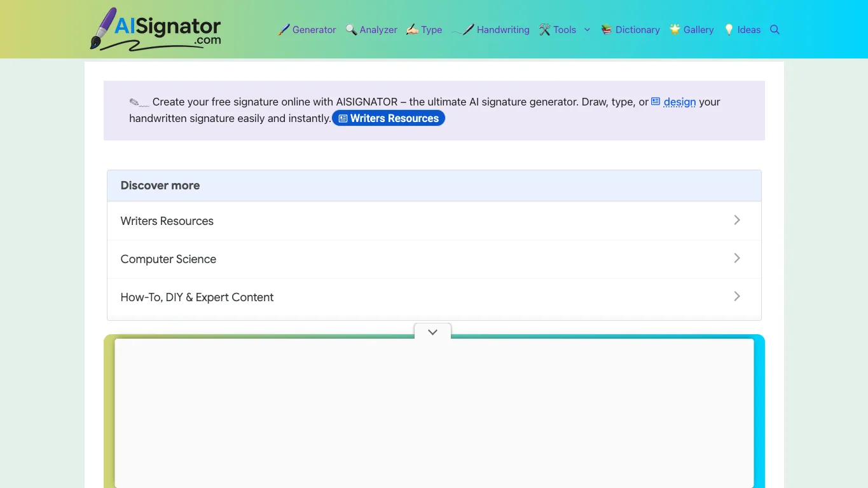This screenshot has height=488, width=868.
Task: Click the Discover more header
Action: 434,186
